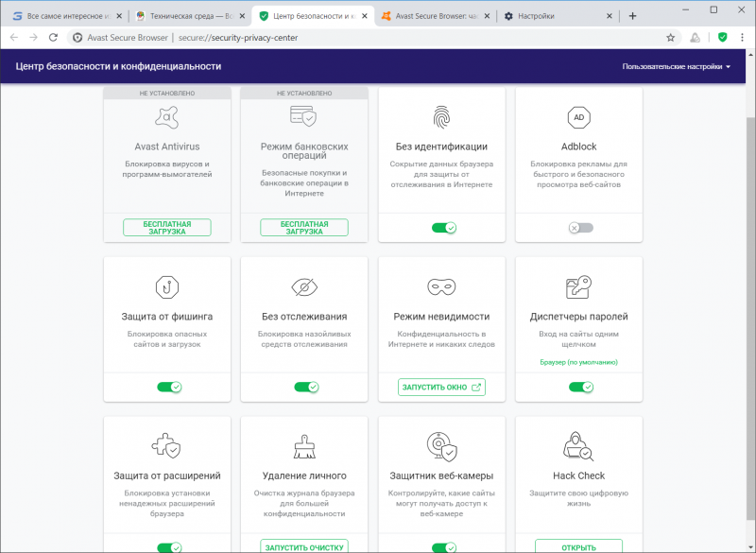Close the Техническая среда tab
756x553 pixels.
click(242, 16)
